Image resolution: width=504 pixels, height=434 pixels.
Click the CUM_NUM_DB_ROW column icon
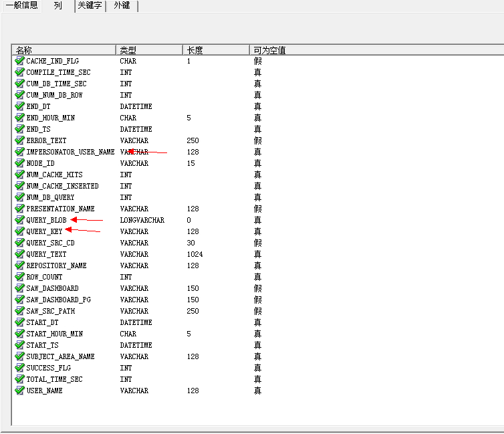(x=19, y=95)
